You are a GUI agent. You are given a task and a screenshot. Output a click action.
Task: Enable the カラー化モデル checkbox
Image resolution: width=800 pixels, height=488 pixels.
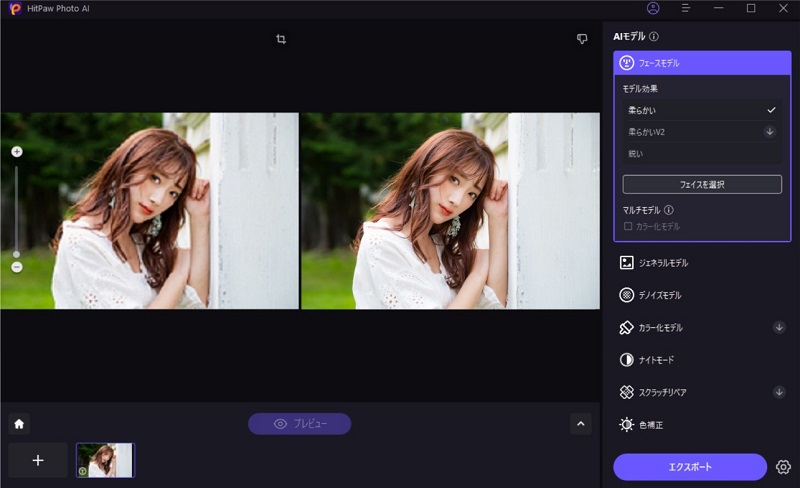628,226
